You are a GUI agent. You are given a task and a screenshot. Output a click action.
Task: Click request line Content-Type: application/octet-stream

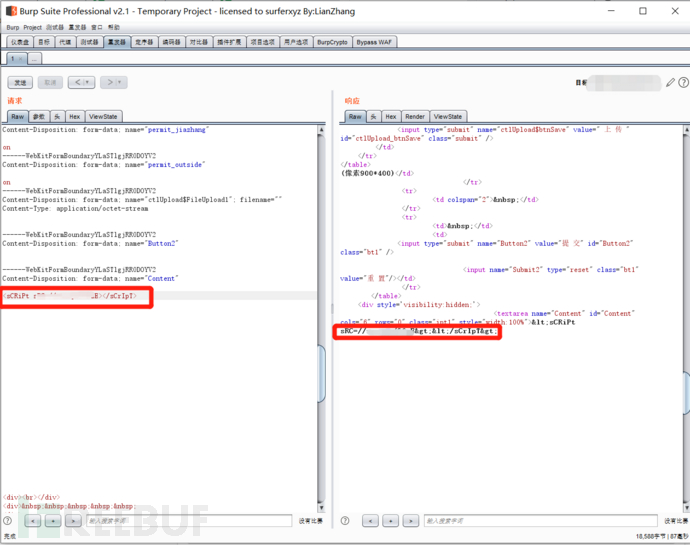point(75,209)
